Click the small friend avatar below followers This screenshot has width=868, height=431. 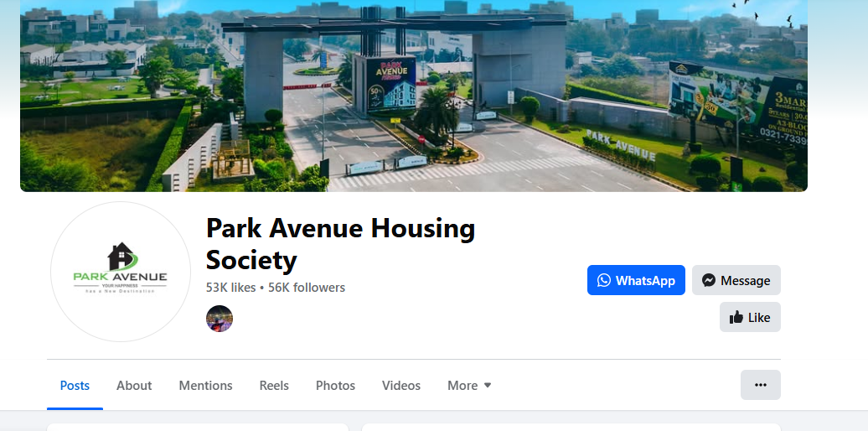220,319
